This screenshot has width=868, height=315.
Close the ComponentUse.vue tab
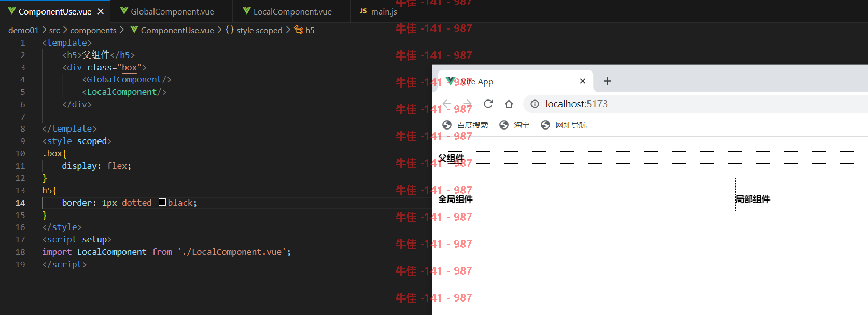(101, 11)
